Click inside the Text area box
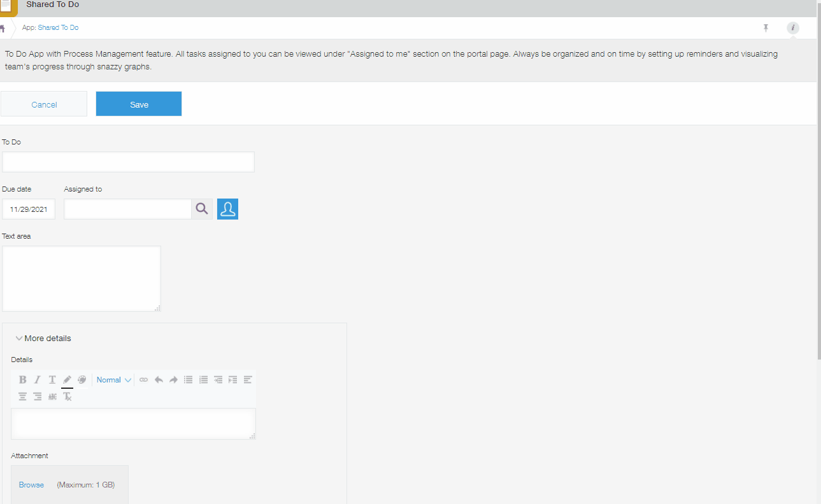 click(x=82, y=279)
